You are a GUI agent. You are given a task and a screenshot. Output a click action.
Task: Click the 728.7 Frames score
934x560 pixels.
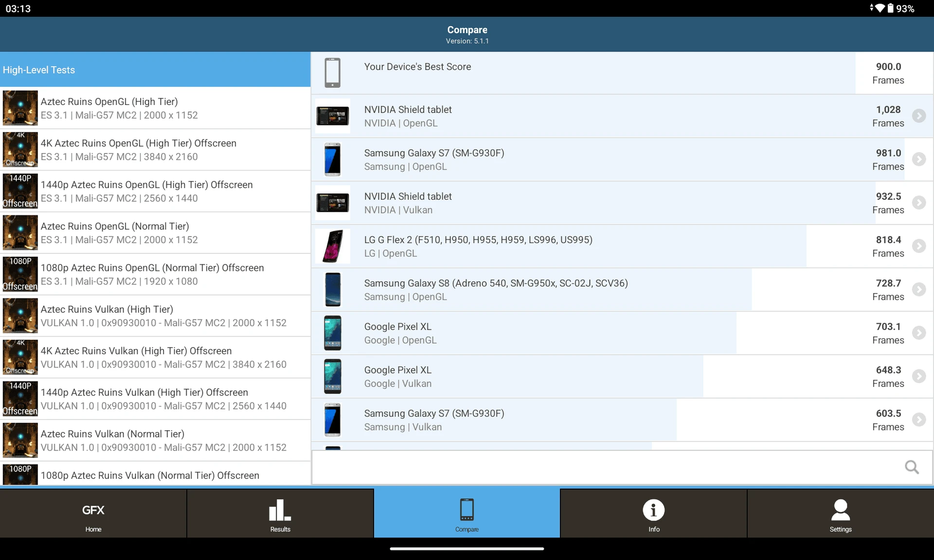tap(888, 290)
